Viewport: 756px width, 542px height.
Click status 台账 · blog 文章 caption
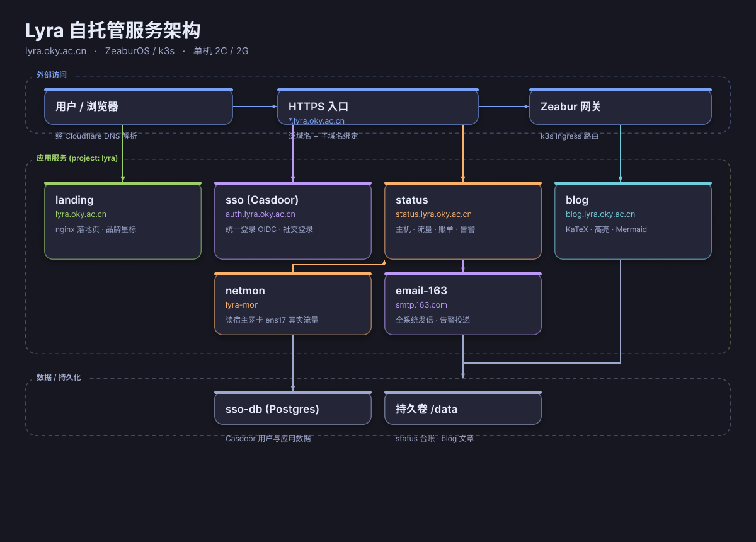click(435, 439)
